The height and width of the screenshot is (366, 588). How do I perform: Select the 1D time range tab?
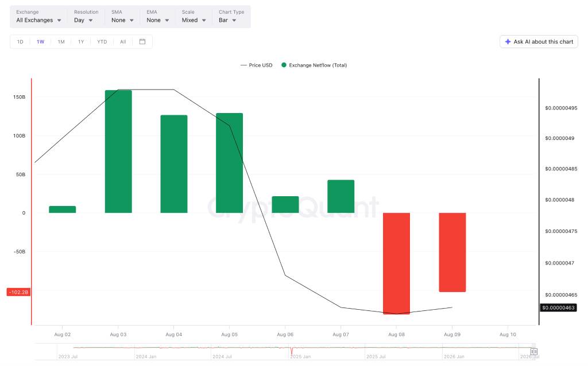(20, 41)
